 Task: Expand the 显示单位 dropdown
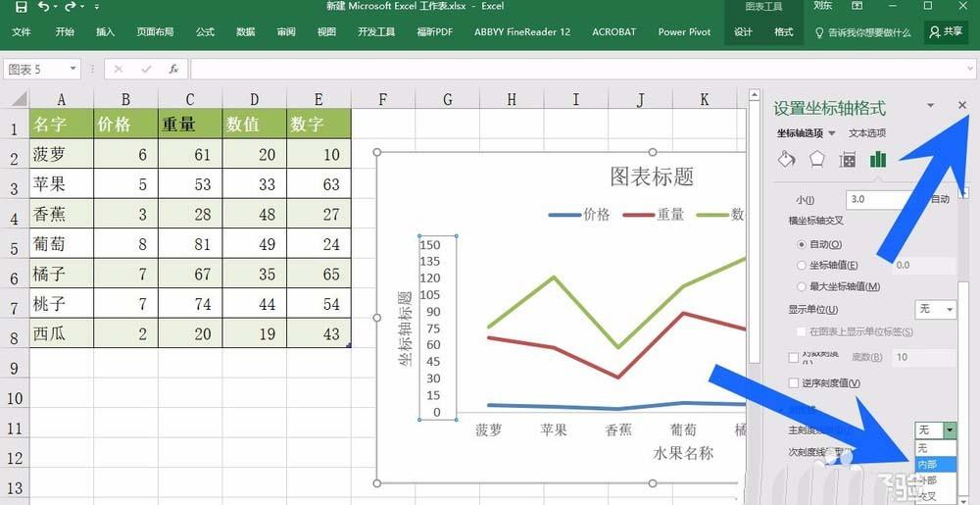[x=936, y=310]
